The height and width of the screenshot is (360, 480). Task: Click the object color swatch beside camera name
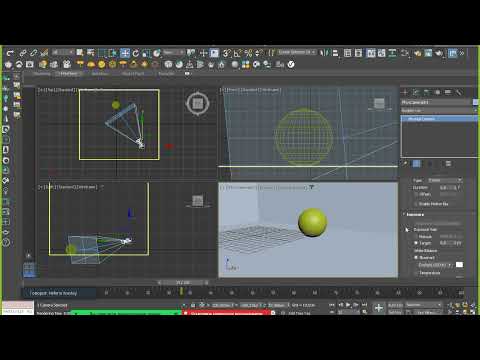tap(475, 102)
